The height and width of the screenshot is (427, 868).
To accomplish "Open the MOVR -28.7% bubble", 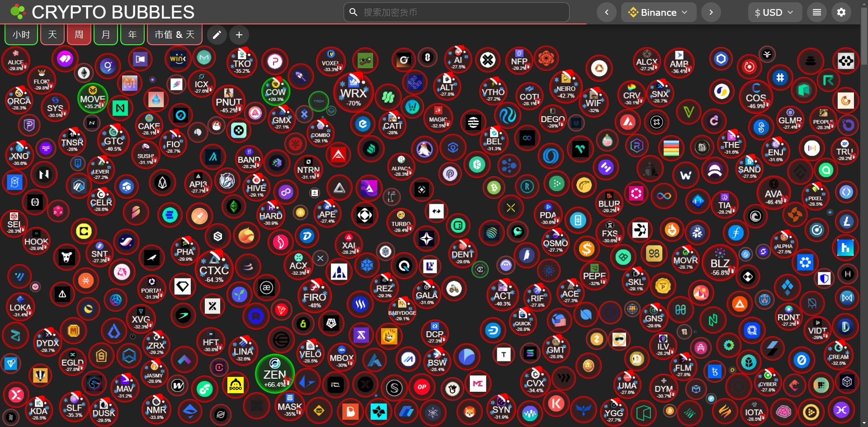I will pos(686,259).
